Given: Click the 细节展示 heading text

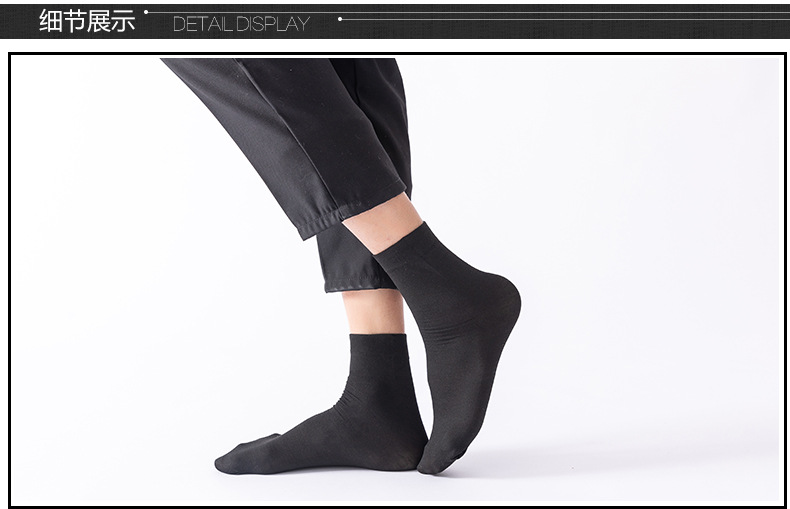Looking at the screenshot, I should [87, 21].
